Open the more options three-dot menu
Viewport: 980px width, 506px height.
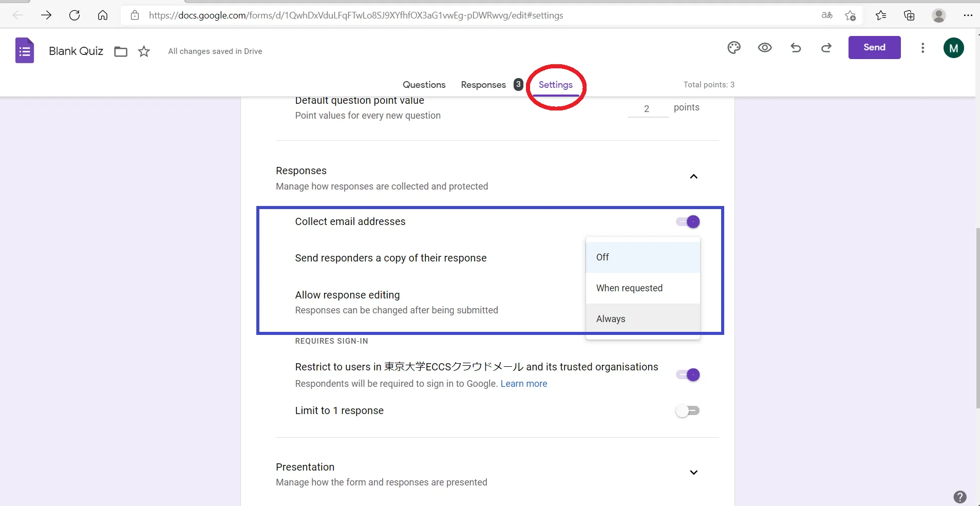pos(922,48)
